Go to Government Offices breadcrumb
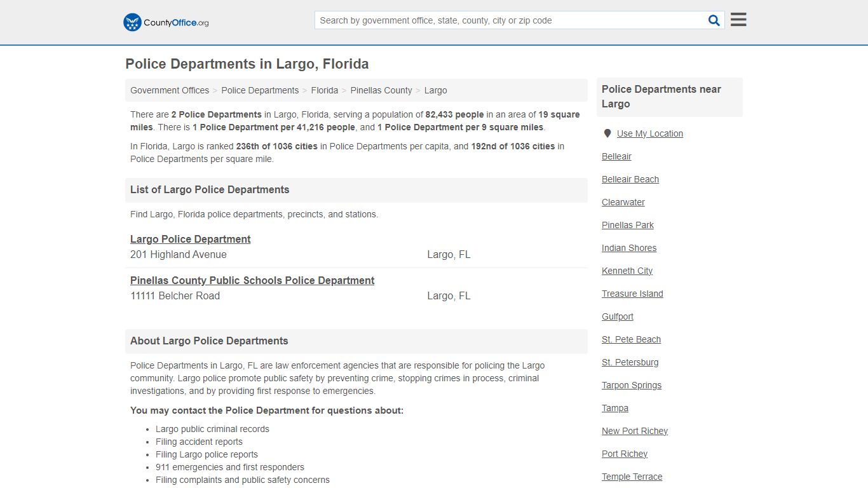This screenshot has width=868, height=488. [170, 90]
